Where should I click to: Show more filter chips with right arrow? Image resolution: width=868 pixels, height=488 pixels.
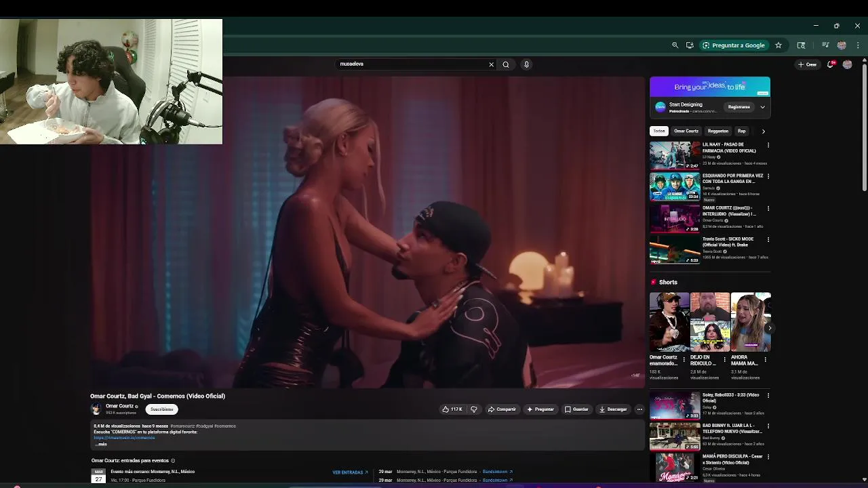[763, 131]
